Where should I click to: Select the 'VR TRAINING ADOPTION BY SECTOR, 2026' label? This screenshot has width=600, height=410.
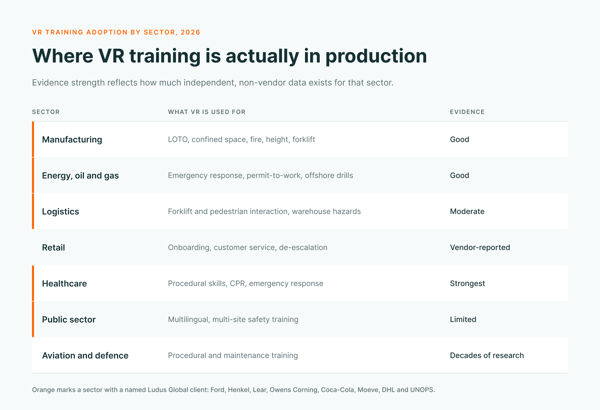pos(116,32)
